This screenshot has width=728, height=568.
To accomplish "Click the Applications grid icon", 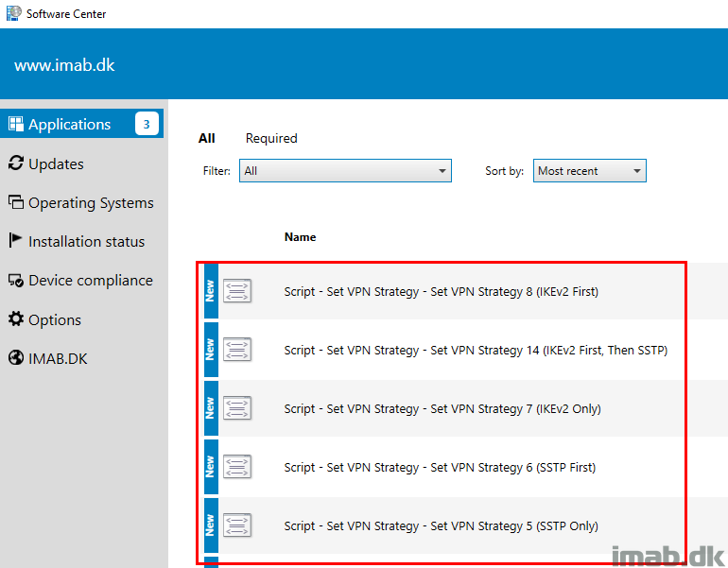I will coord(16,124).
